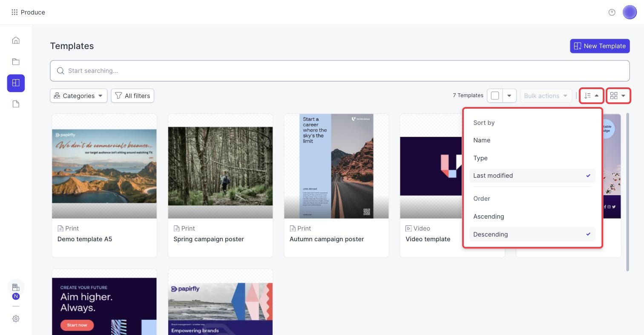Click the Templates page heading
The image size is (644, 335).
click(x=72, y=46)
